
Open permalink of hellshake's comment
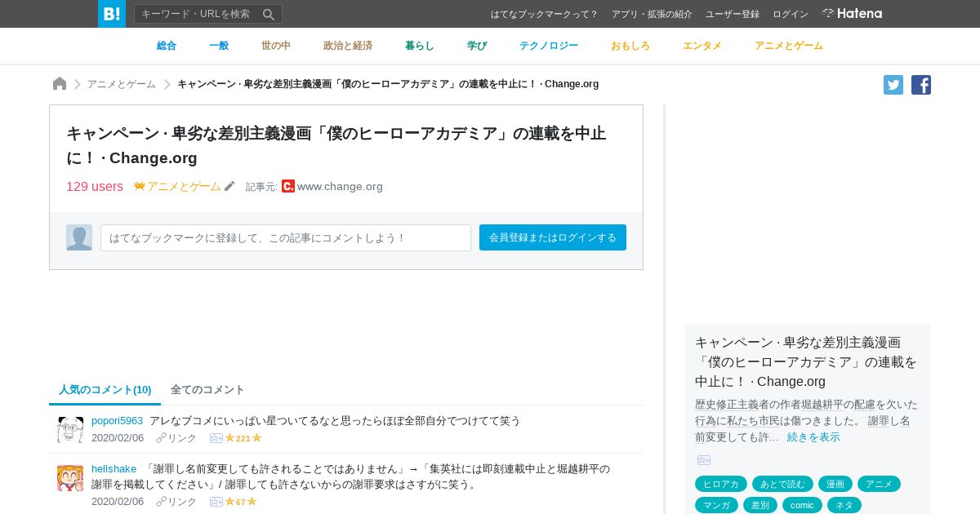[176, 502]
